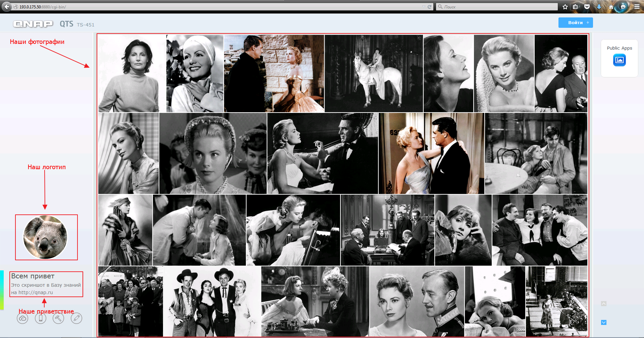The width and height of the screenshot is (644, 338).
Task: Open photo of woman in turtleneck sweater
Action: [132, 73]
